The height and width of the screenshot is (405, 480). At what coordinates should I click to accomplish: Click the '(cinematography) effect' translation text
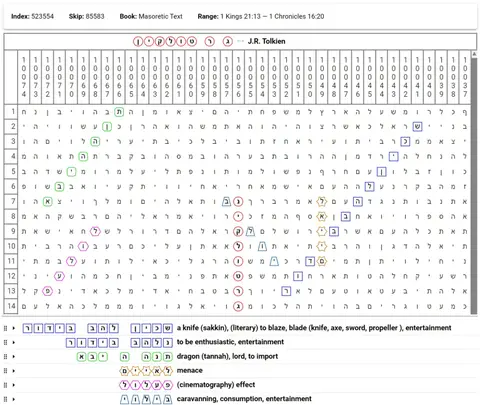[216, 385]
